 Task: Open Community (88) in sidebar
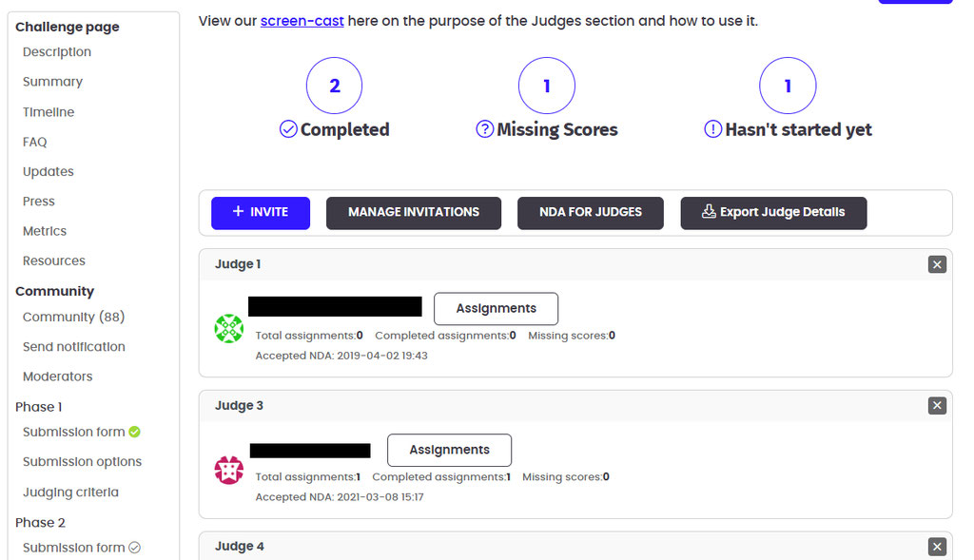click(73, 317)
